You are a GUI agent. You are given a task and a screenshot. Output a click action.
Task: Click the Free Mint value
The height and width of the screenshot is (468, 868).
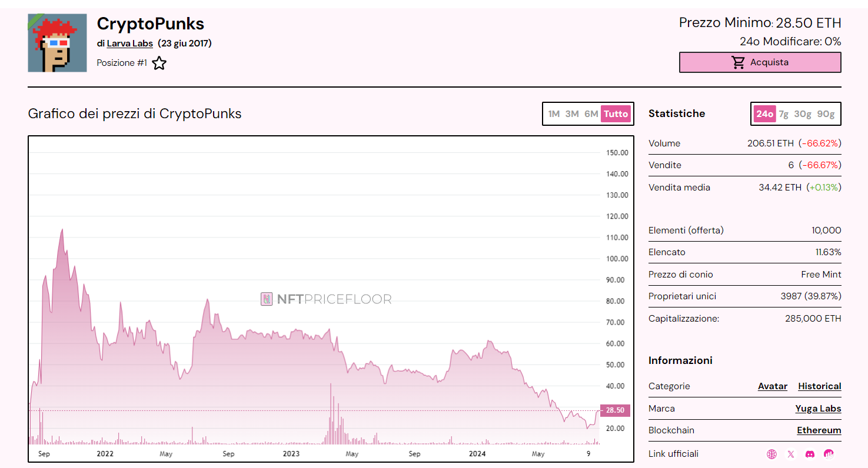821,275
